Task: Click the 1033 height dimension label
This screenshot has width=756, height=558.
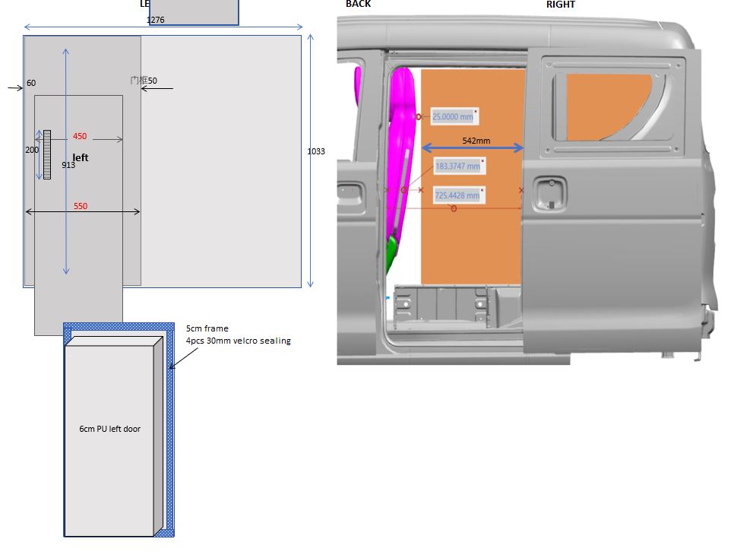Action: click(316, 151)
